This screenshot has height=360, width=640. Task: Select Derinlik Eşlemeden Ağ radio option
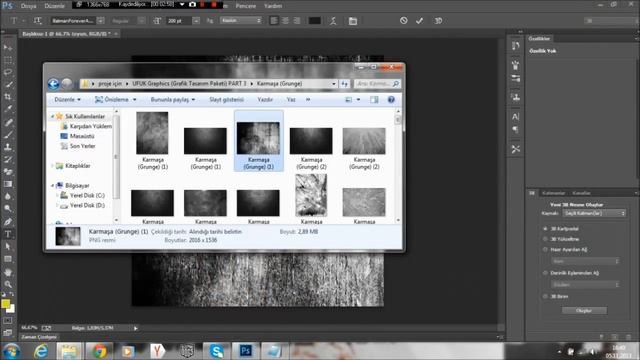(x=545, y=273)
